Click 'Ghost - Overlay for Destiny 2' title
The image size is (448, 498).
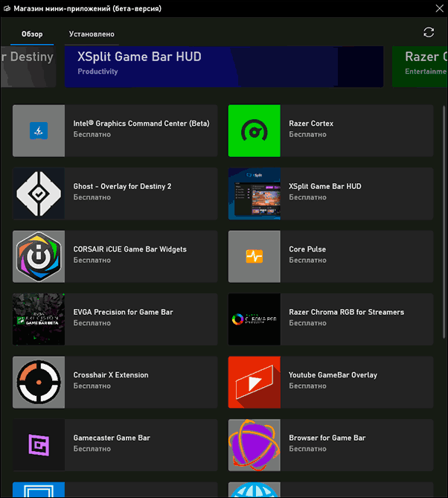122,186
